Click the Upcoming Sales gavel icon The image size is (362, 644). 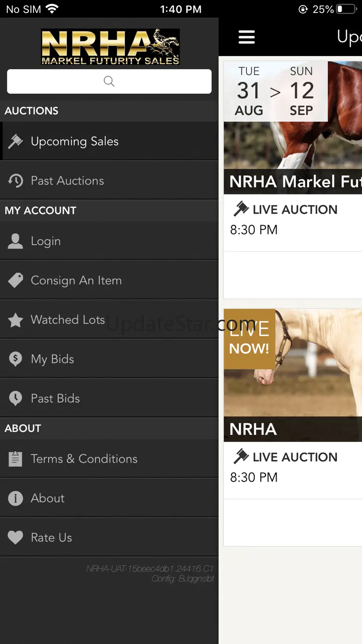click(15, 142)
